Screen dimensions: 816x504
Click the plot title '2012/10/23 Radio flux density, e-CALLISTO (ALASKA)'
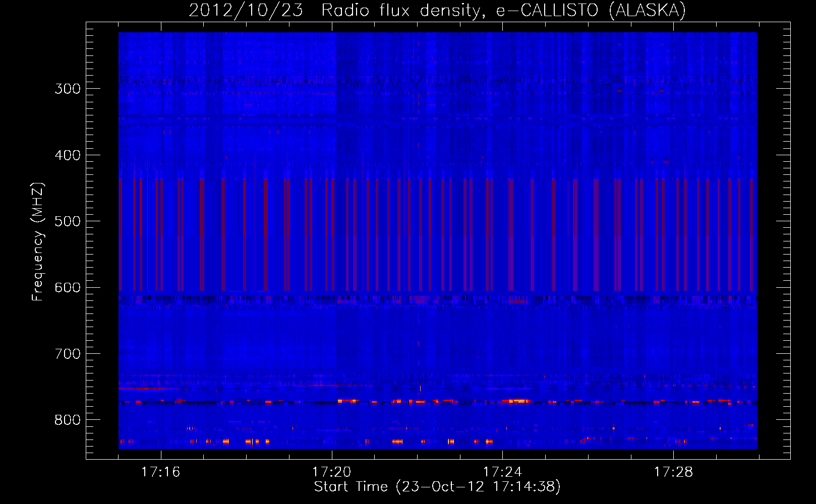[x=437, y=10]
